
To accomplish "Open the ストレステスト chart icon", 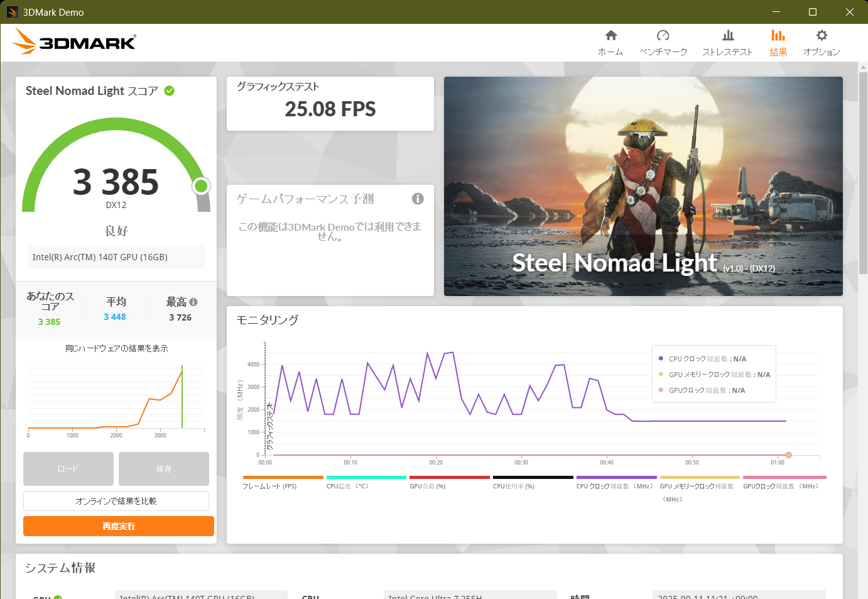I will (728, 36).
